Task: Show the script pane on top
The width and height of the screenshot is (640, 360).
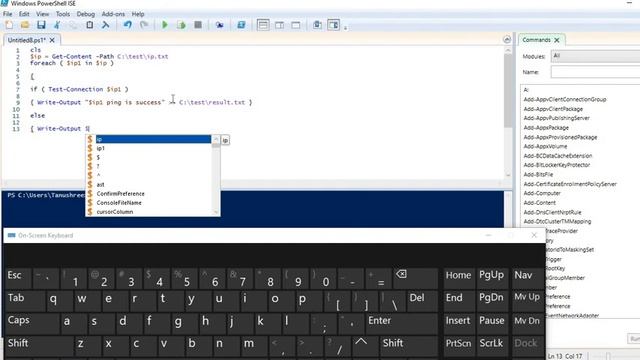Action: coord(263,25)
